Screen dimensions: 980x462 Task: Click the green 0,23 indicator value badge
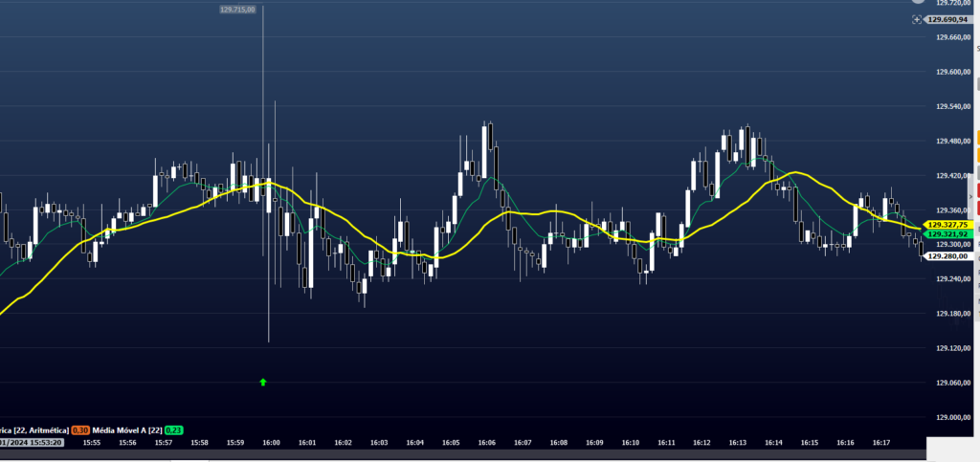tap(174, 430)
